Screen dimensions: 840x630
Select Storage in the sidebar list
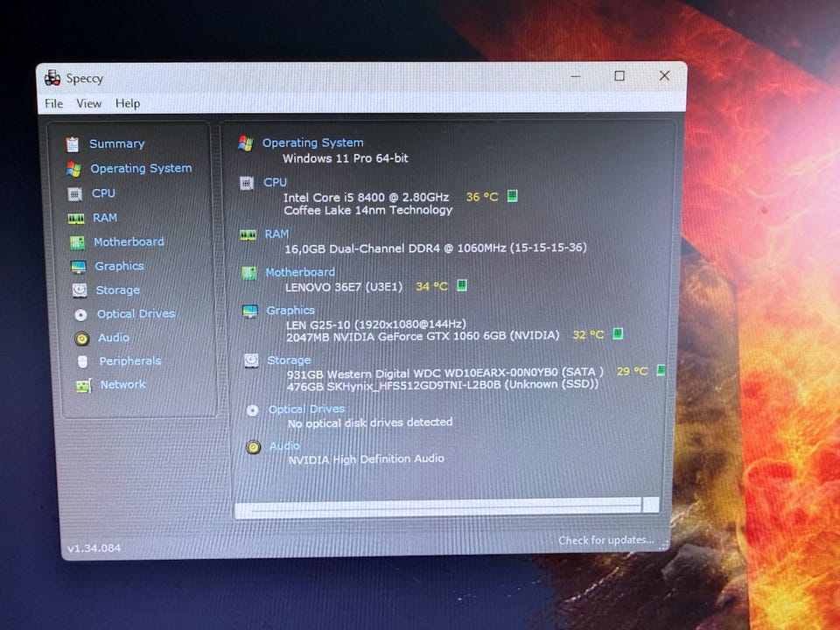click(117, 290)
